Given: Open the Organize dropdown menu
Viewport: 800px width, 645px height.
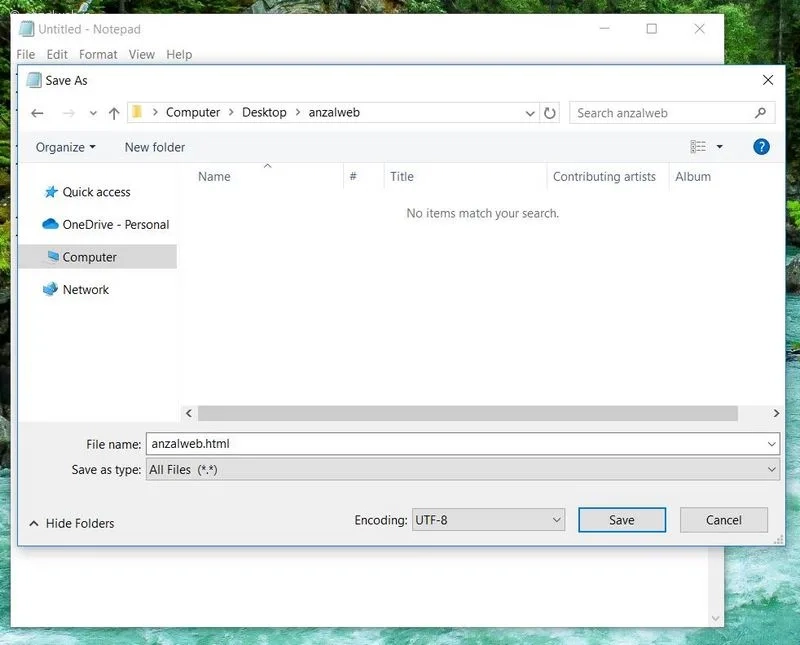Looking at the screenshot, I should click(66, 147).
